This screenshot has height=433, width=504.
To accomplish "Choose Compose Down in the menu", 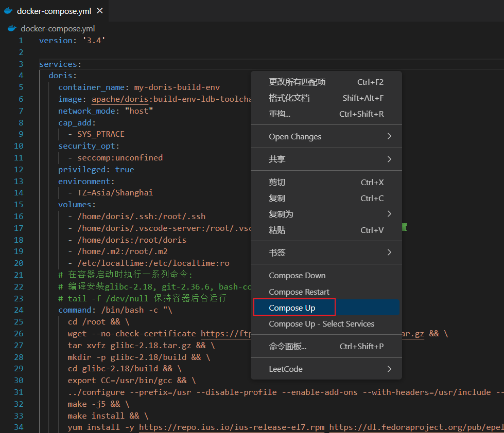I will [297, 276].
